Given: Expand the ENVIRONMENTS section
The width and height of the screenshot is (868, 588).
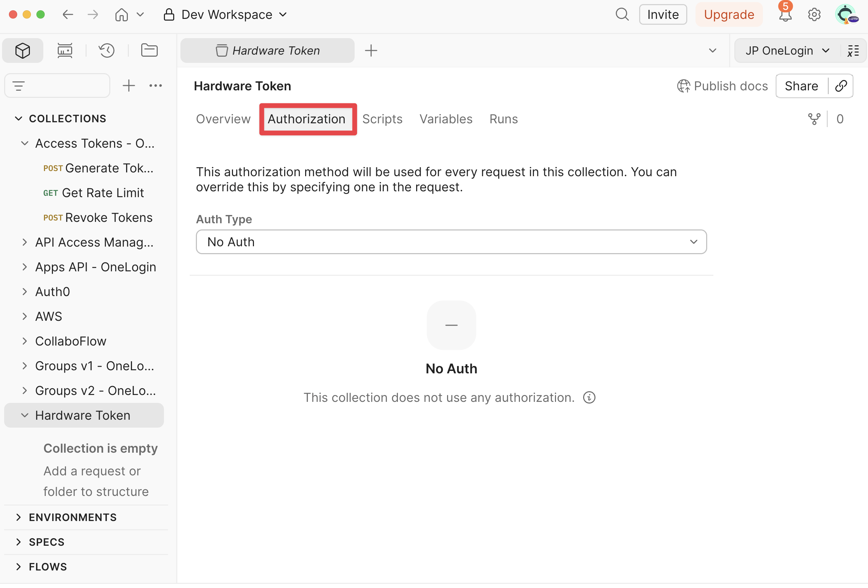Looking at the screenshot, I should click(18, 518).
